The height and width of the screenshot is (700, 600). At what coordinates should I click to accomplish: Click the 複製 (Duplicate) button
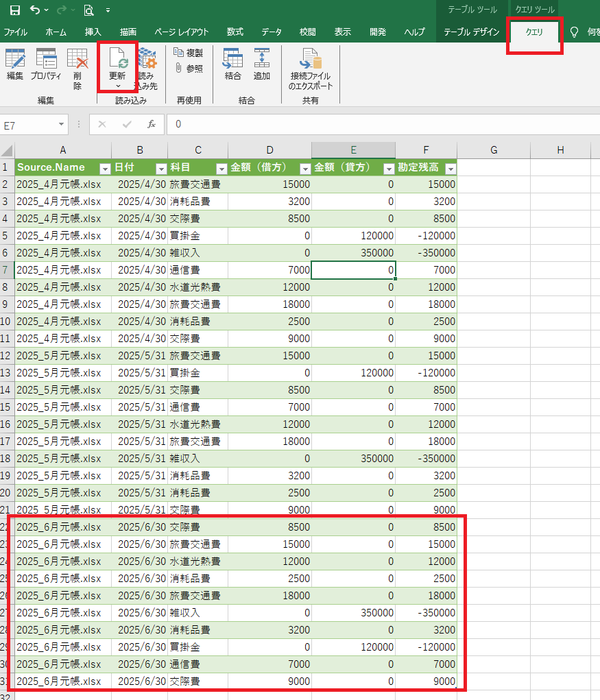(x=189, y=53)
